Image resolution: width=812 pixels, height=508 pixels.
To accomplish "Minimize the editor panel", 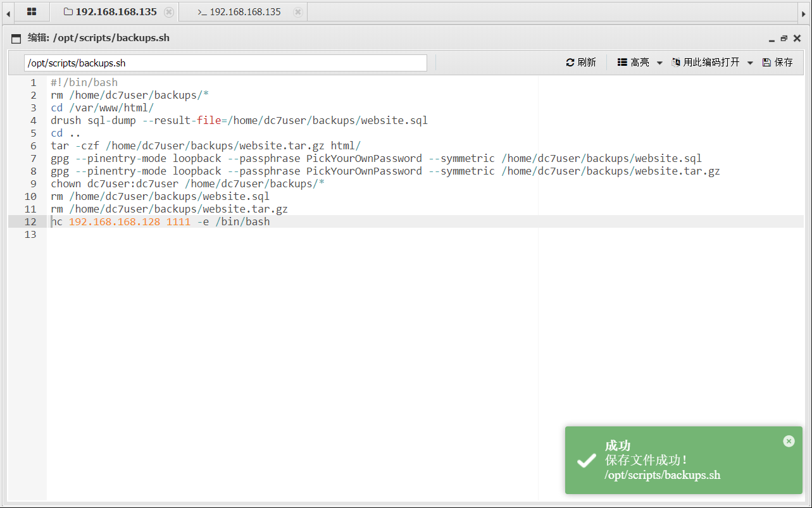I will click(x=771, y=39).
